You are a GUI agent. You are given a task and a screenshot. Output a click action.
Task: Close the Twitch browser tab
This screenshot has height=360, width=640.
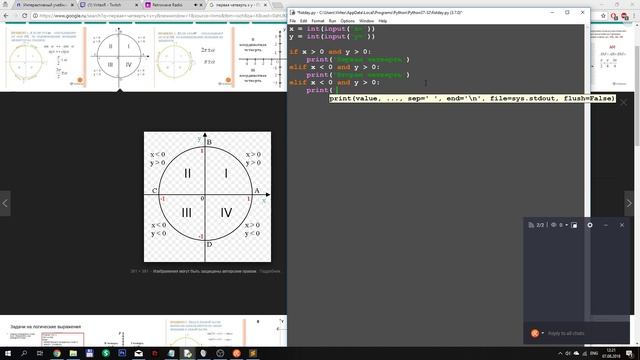coord(136,5)
